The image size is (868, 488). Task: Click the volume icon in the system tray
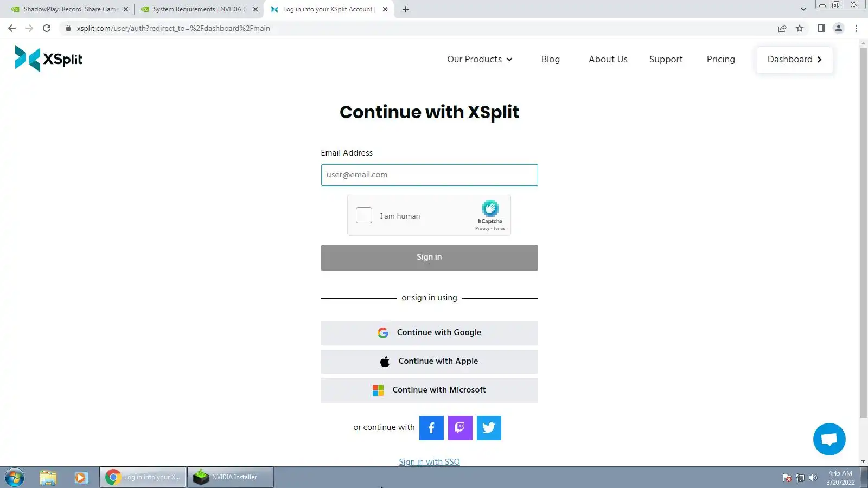pos(813,478)
